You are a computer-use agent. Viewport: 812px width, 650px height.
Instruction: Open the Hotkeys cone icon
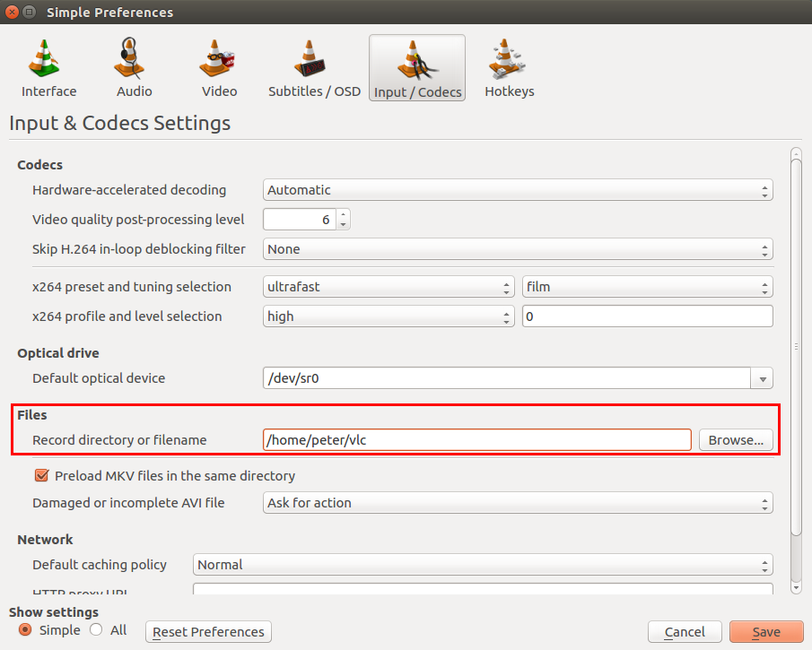pyautogui.click(x=506, y=58)
